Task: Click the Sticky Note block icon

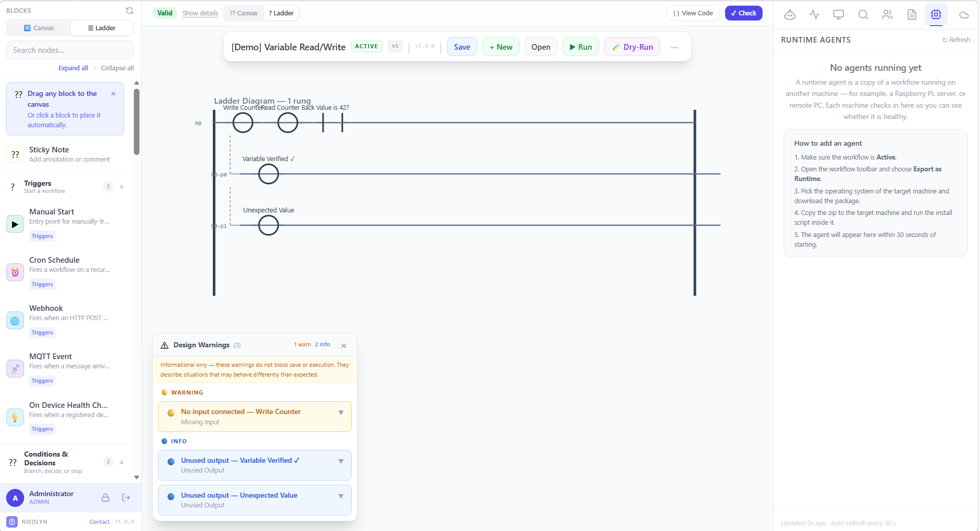Action: coord(15,154)
